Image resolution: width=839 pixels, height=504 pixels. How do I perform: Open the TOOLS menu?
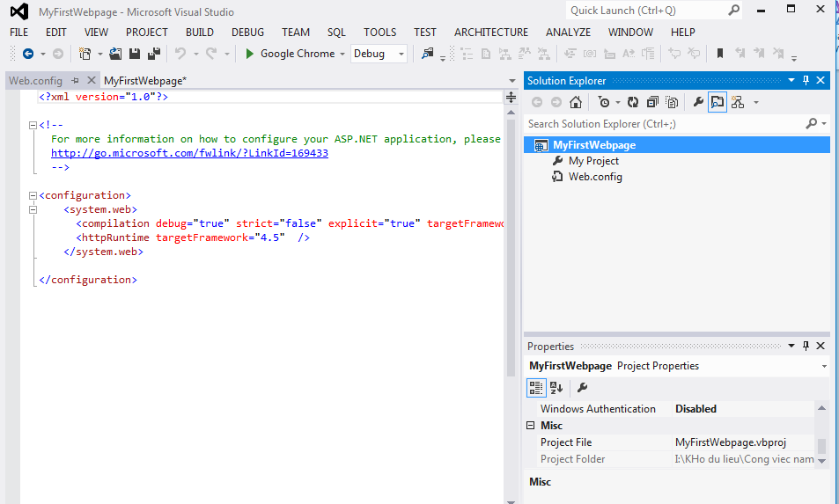(380, 32)
